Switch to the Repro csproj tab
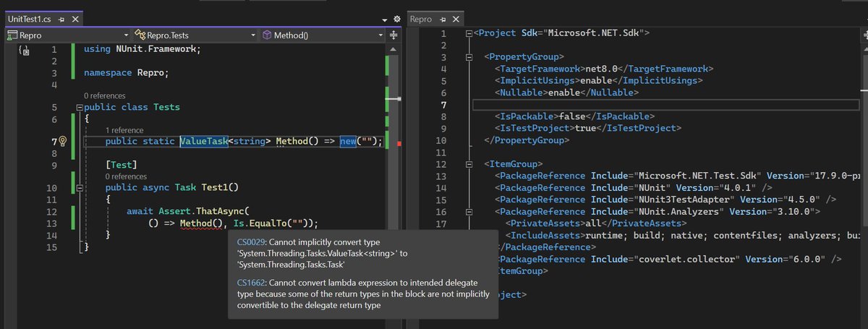This screenshot has height=329, width=868. click(x=421, y=20)
